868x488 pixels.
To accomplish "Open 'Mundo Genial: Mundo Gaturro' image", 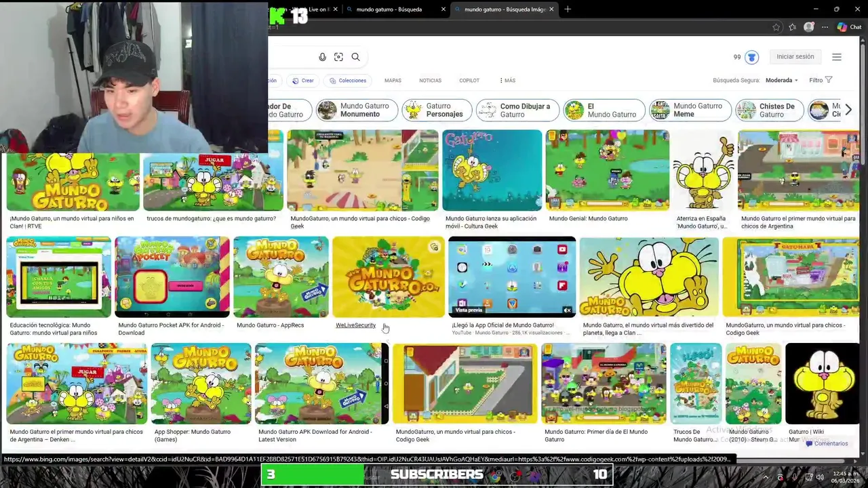I will [608, 170].
